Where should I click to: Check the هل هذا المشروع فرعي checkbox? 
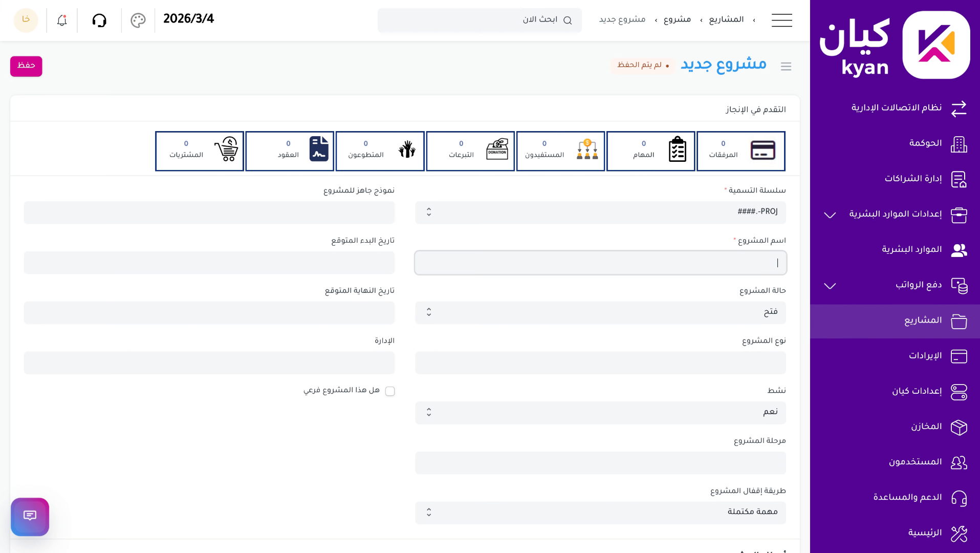coord(390,391)
